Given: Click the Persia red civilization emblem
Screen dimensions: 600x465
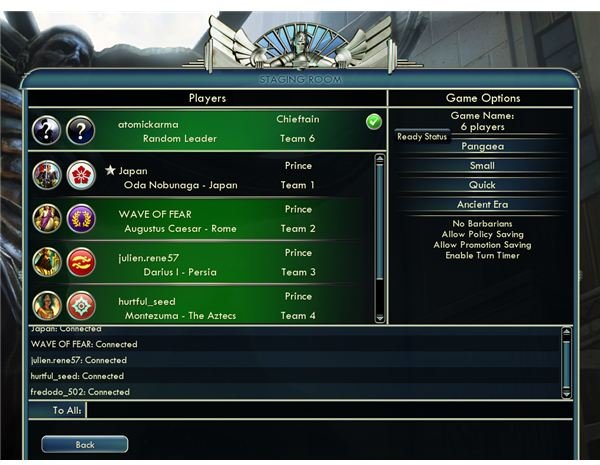Looking at the screenshot, I should (81, 262).
